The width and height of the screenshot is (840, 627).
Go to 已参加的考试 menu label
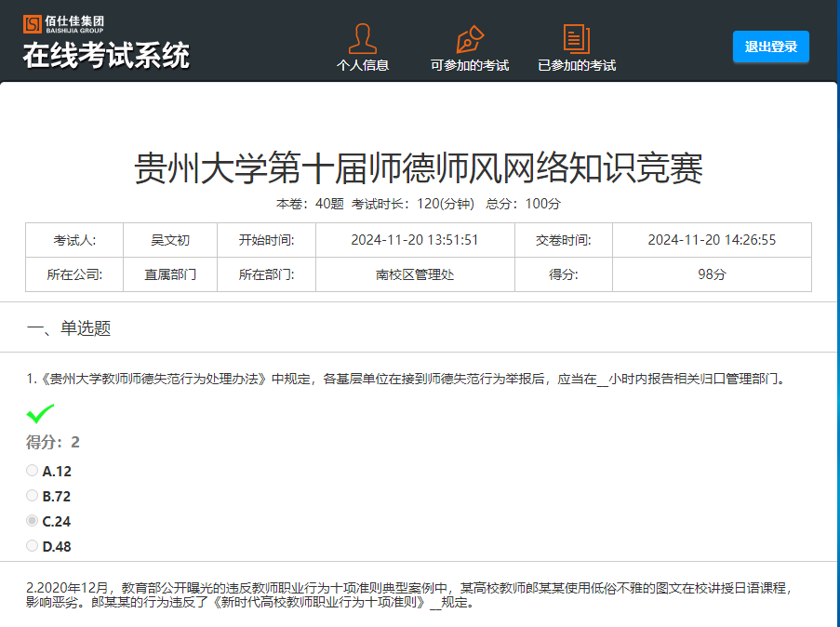577,65
